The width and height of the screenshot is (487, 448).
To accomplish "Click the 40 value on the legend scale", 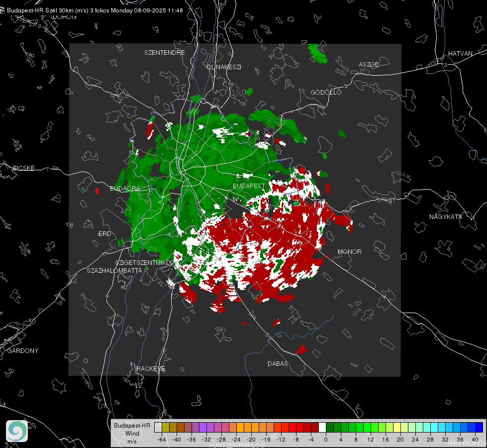I will 475,440.
